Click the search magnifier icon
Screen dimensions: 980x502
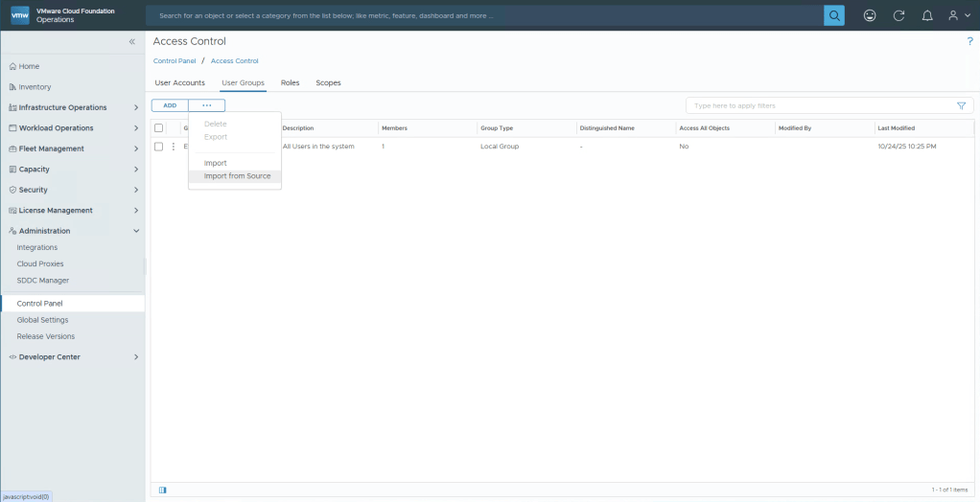(834, 15)
